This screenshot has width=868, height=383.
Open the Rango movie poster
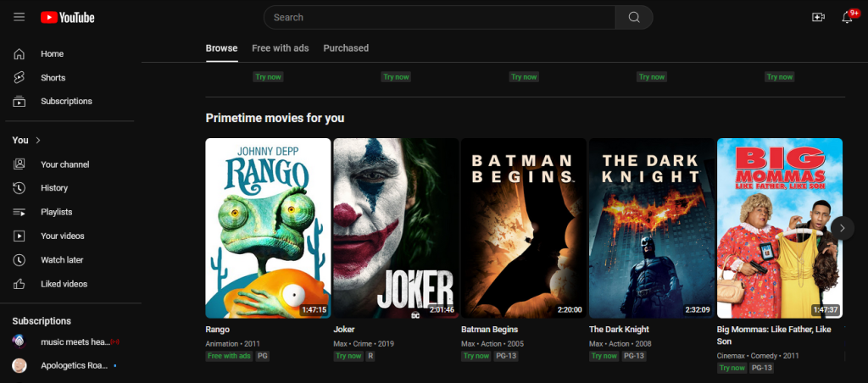point(268,228)
